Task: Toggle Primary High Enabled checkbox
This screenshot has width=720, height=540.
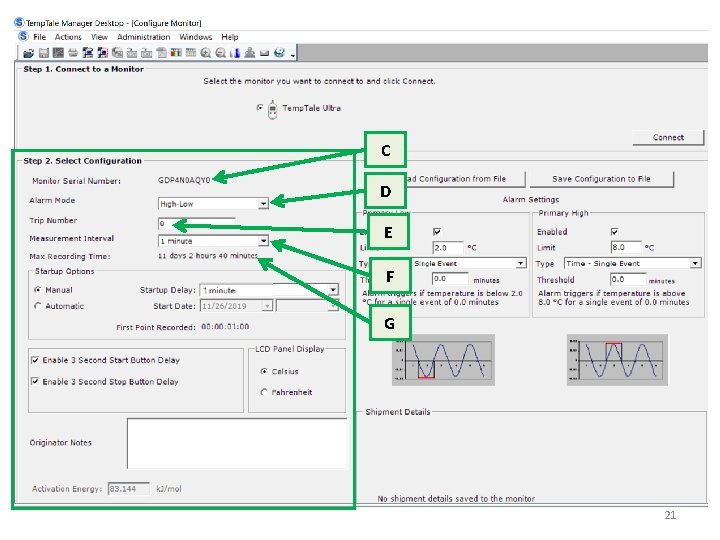Action: (x=614, y=232)
